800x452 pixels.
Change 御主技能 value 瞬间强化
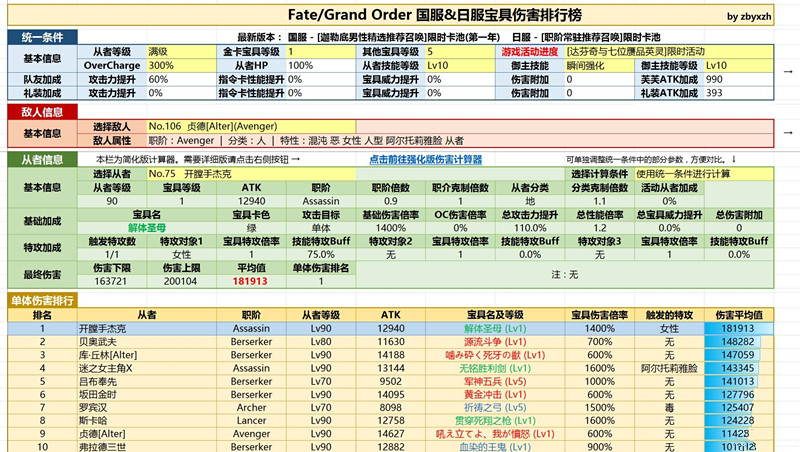click(x=599, y=65)
